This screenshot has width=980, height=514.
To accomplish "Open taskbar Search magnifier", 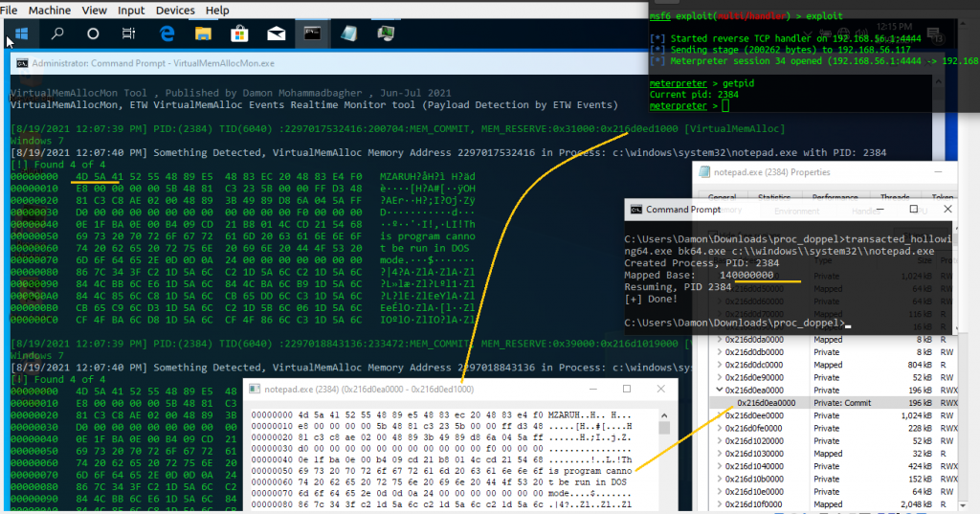I will pyautogui.click(x=56, y=34).
